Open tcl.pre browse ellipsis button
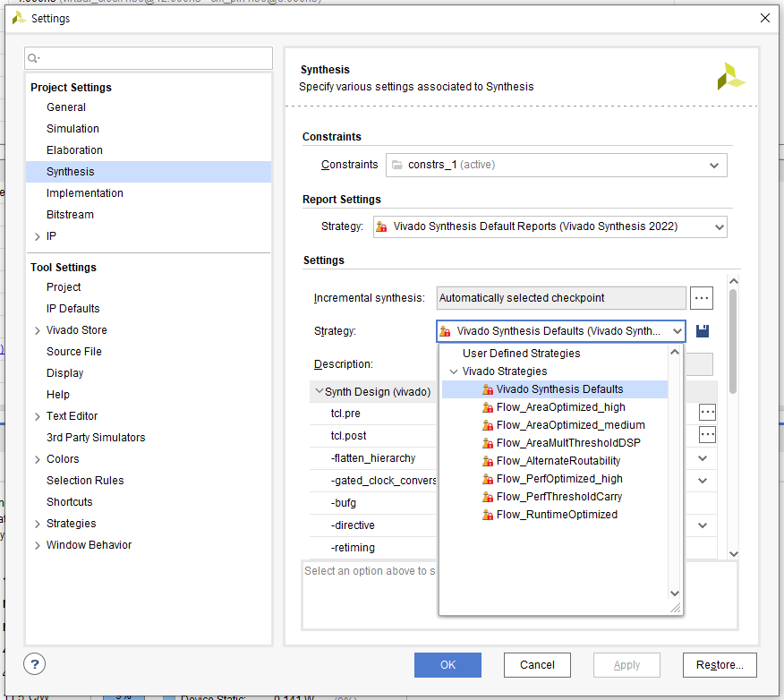This screenshot has width=784, height=700. click(707, 413)
